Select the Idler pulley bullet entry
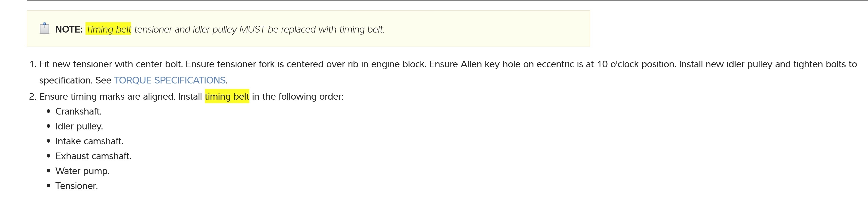The image size is (868, 198). (79, 126)
